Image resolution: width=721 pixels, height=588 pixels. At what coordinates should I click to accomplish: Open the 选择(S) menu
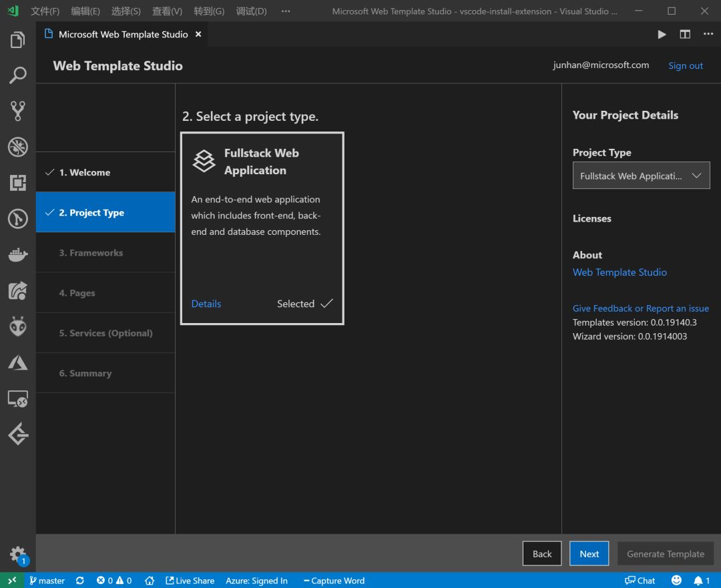[126, 11]
